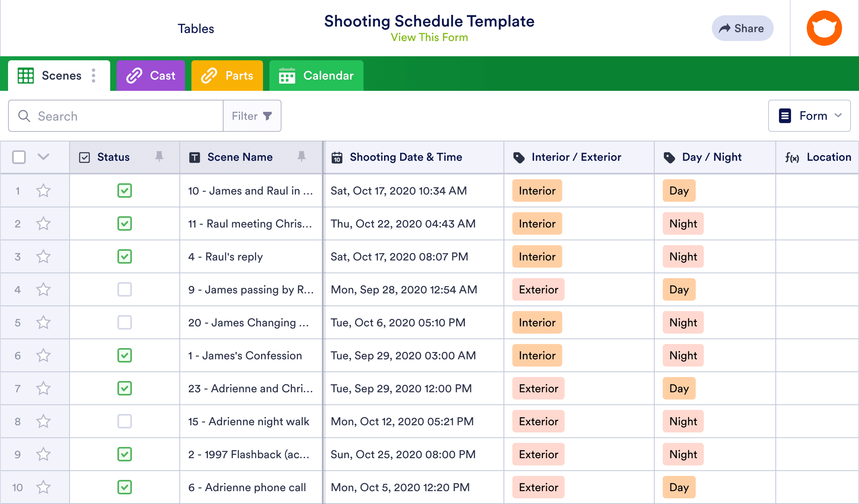The image size is (859, 504).
Task: Star row 7 Adrienne and Chri
Action: coord(43,388)
